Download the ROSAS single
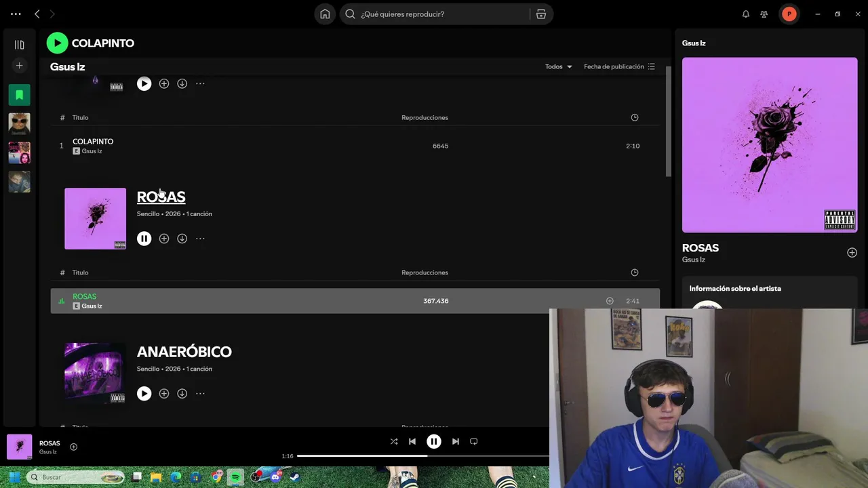The width and height of the screenshot is (868, 488). [182, 239]
